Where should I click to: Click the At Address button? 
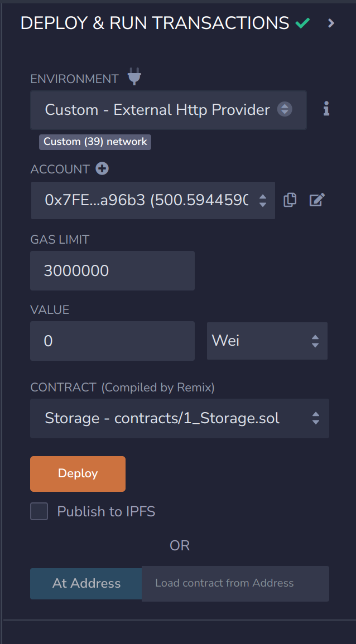(86, 583)
